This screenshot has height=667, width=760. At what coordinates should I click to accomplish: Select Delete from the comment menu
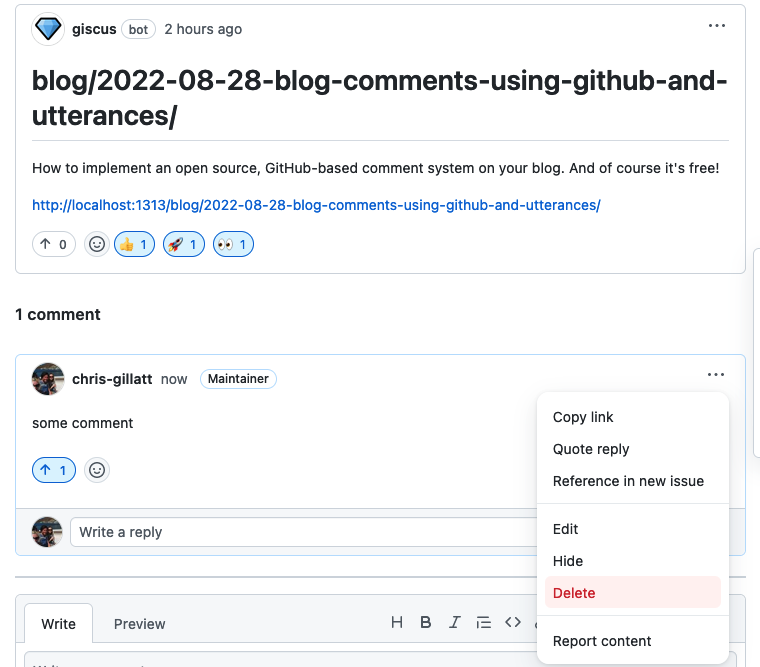[x=574, y=593]
